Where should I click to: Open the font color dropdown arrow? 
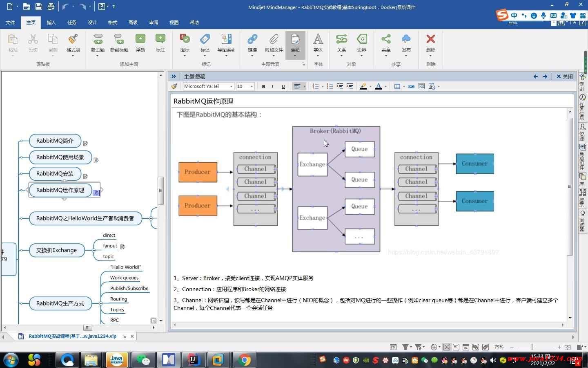pyautogui.click(x=386, y=86)
